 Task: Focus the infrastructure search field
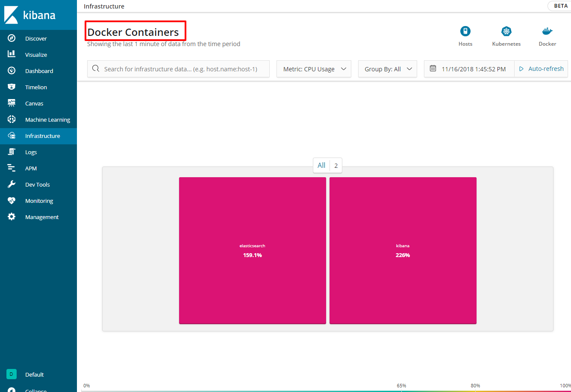(178, 69)
